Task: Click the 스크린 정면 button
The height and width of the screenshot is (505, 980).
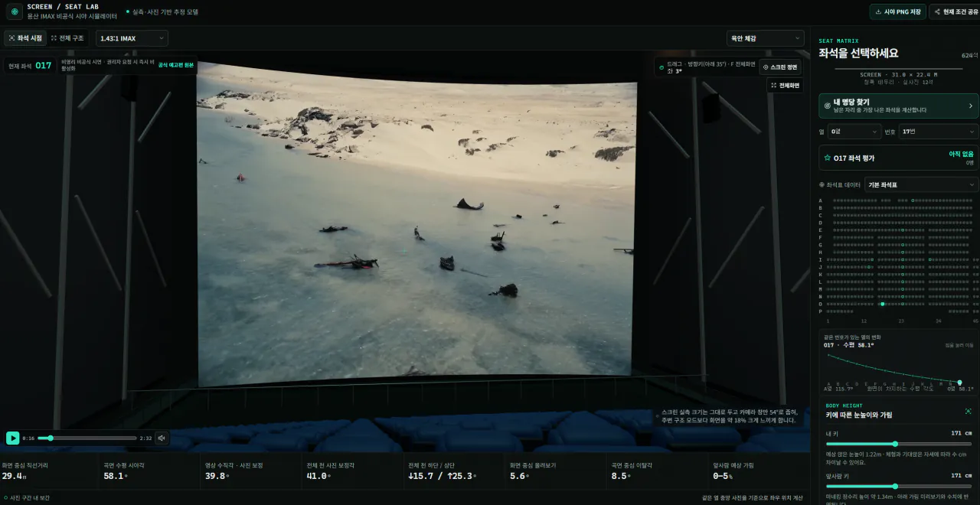Action: (780, 67)
